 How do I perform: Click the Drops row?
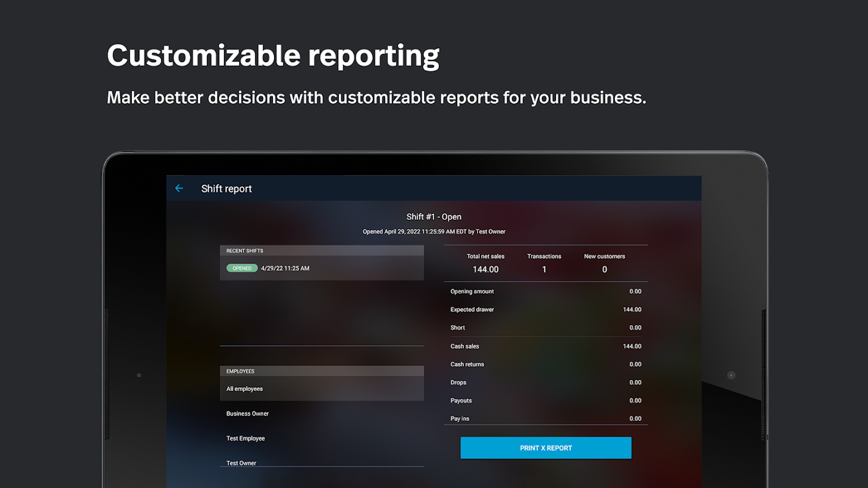pyautogui.click(x=546, y=382)
